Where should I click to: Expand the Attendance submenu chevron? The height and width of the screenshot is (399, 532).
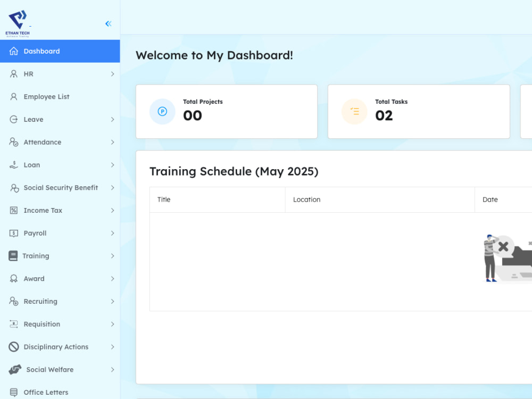pyautogui.click(x=113, y=142)
